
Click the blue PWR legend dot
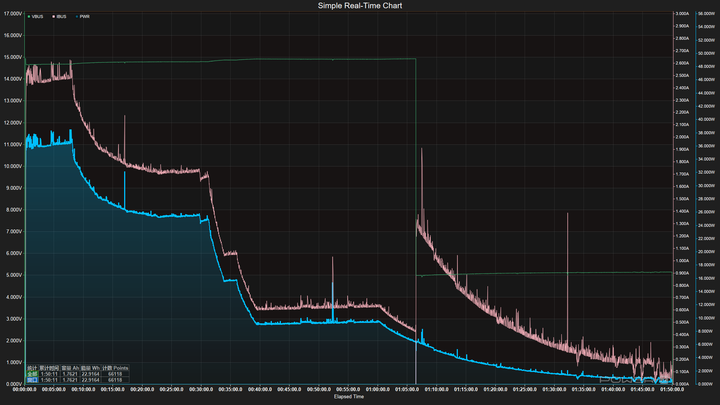(77, 17)
